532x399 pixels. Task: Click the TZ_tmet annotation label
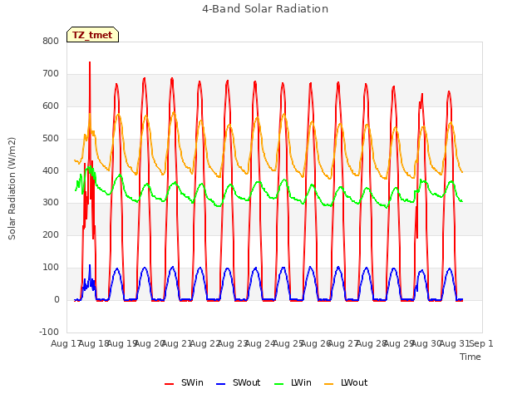tap(92, 35)
